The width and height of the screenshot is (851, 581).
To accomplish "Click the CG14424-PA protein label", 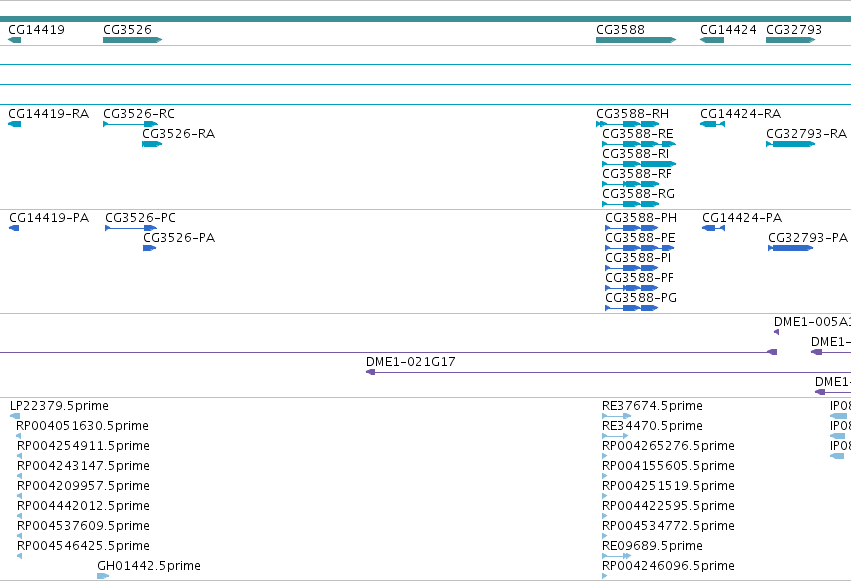I will tap(742, 218).
